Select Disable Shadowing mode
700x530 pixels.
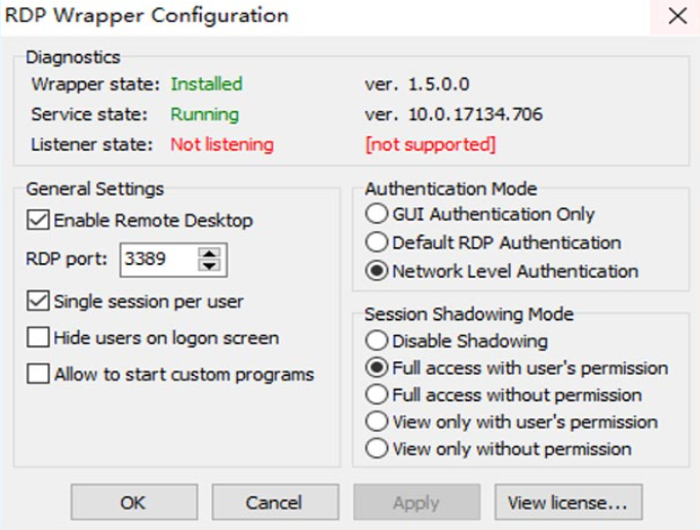[x=377, y=341]
